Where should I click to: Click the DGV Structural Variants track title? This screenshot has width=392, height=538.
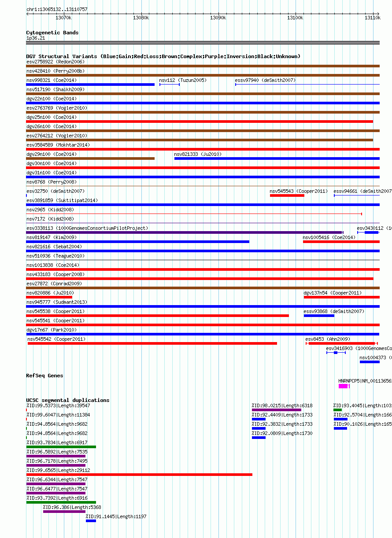click(163, 56)
